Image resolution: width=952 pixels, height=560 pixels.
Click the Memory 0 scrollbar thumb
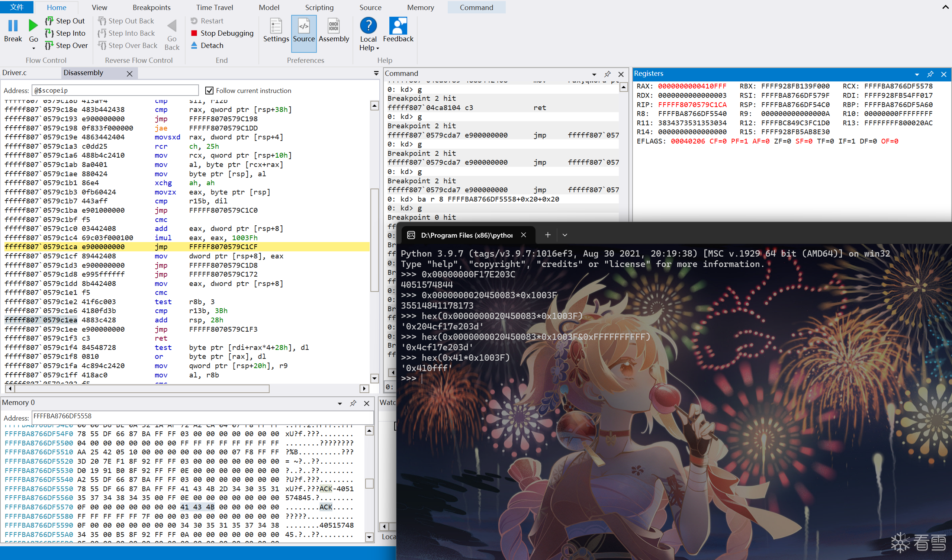[370, 483]
